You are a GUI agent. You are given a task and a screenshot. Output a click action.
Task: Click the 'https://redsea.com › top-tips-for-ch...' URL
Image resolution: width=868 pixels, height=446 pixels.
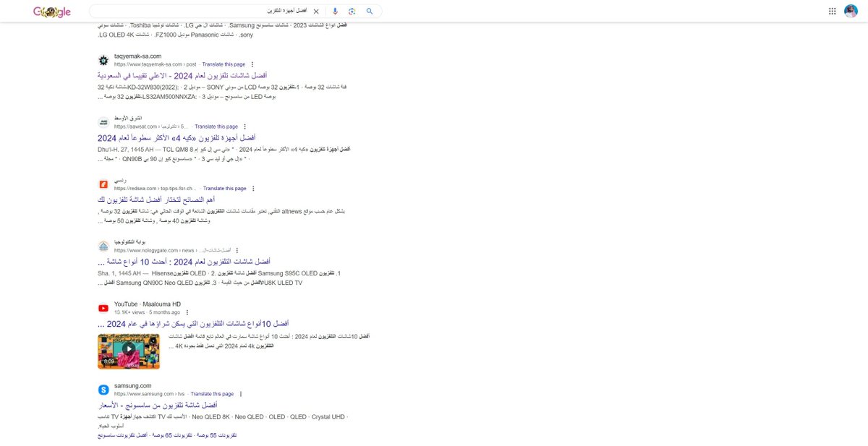(156, 189)
